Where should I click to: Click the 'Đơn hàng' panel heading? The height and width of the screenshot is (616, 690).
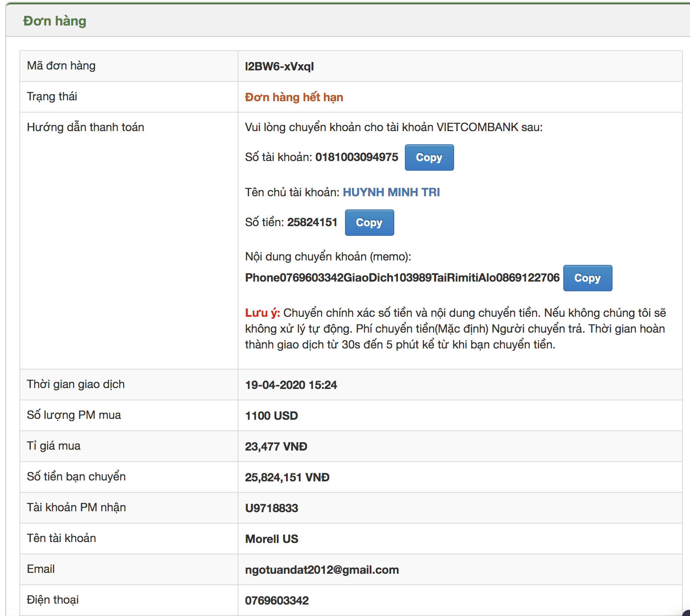55,21
